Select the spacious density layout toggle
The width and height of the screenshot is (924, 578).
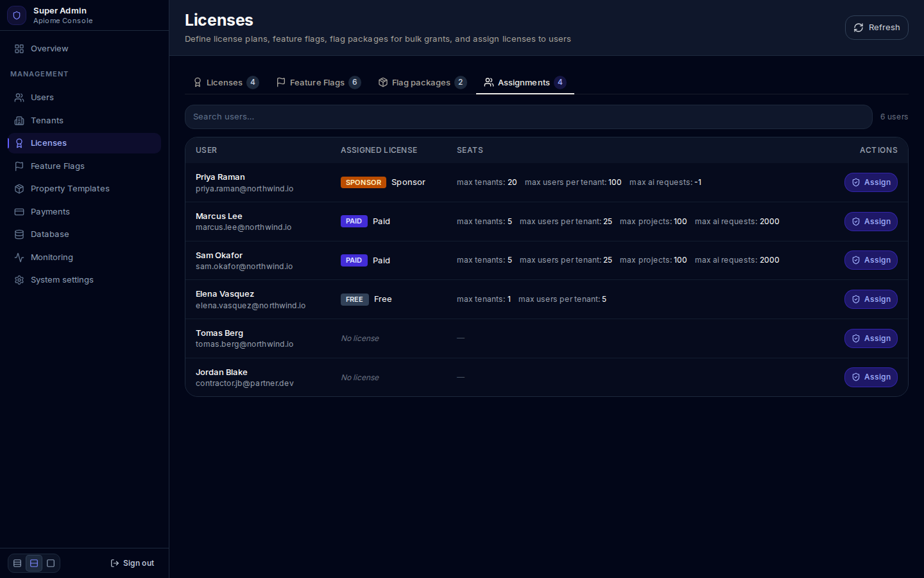tap(51, 563)
